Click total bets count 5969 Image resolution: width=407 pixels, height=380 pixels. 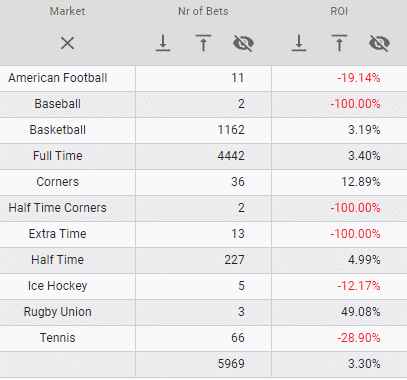(x=231, y=364)
